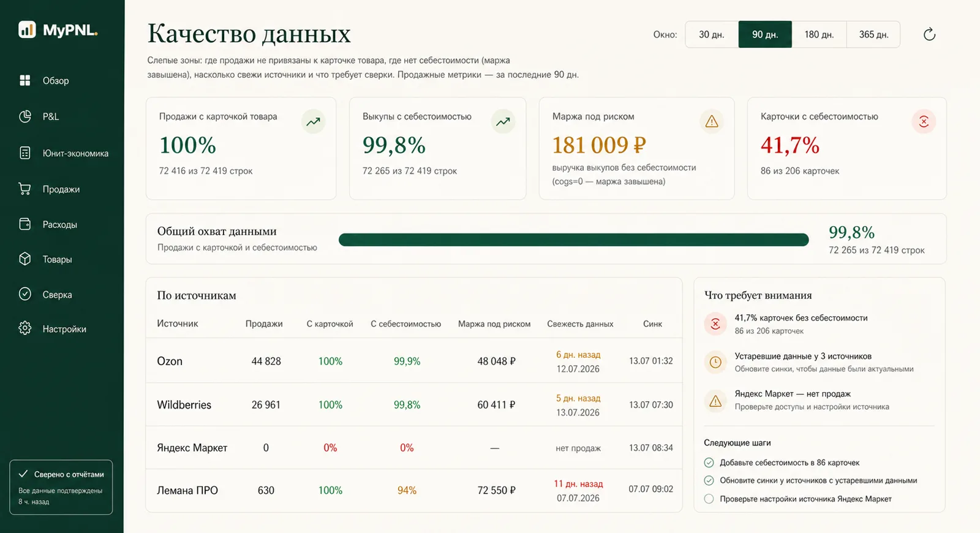Click Ozon sales value 44 828

(x=266, y=361)
